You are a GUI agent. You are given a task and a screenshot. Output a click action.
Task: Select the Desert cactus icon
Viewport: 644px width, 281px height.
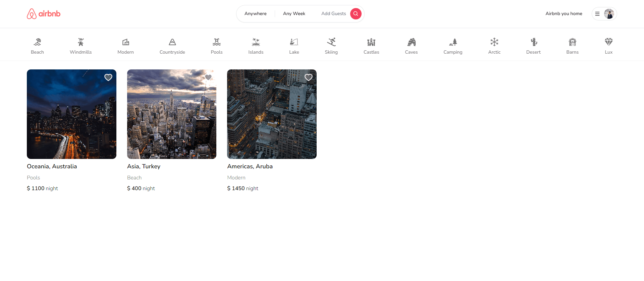[534, 42]
